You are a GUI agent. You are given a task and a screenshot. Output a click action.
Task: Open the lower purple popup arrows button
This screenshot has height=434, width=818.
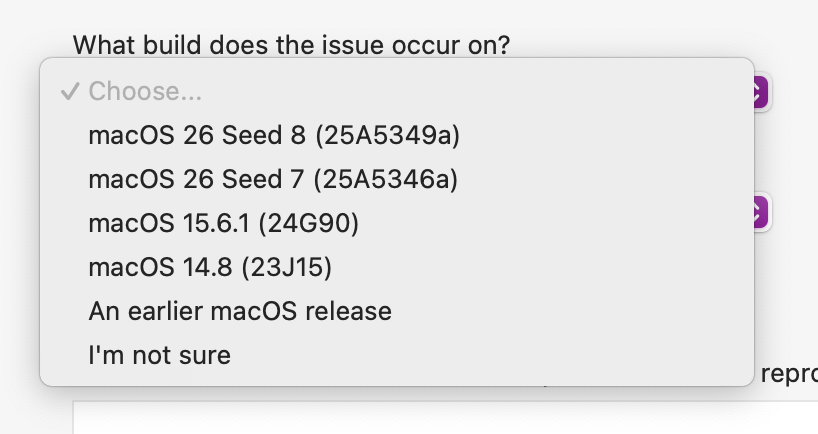coord(758,212)
